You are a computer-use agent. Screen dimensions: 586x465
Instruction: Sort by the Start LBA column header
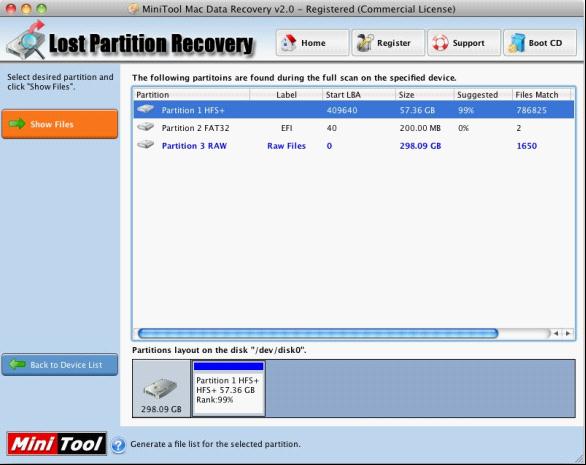point(359,95)
